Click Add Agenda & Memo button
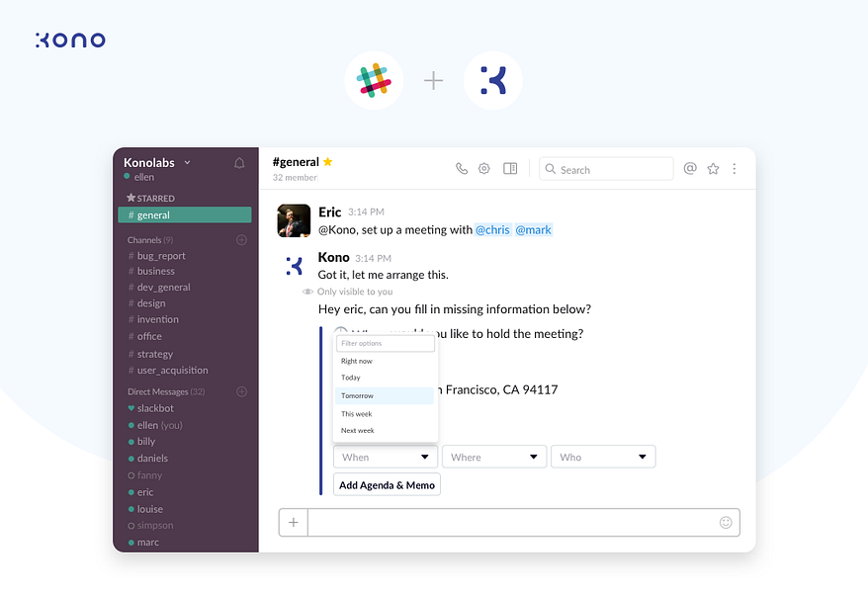The image size is (868, 593). pos(387,485)
